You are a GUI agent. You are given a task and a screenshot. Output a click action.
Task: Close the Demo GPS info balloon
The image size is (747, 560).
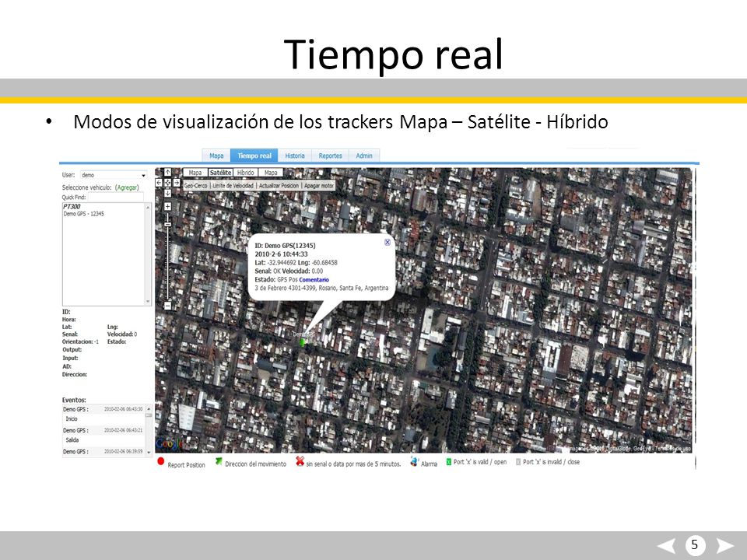[388, 243]
